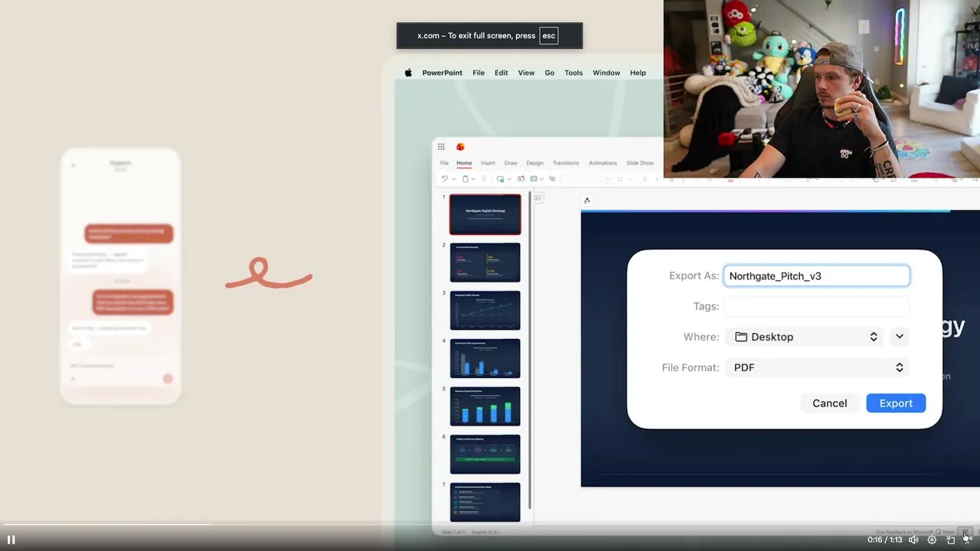980x551 pixels.
Task: Open the Go menu
Action: 549,73
